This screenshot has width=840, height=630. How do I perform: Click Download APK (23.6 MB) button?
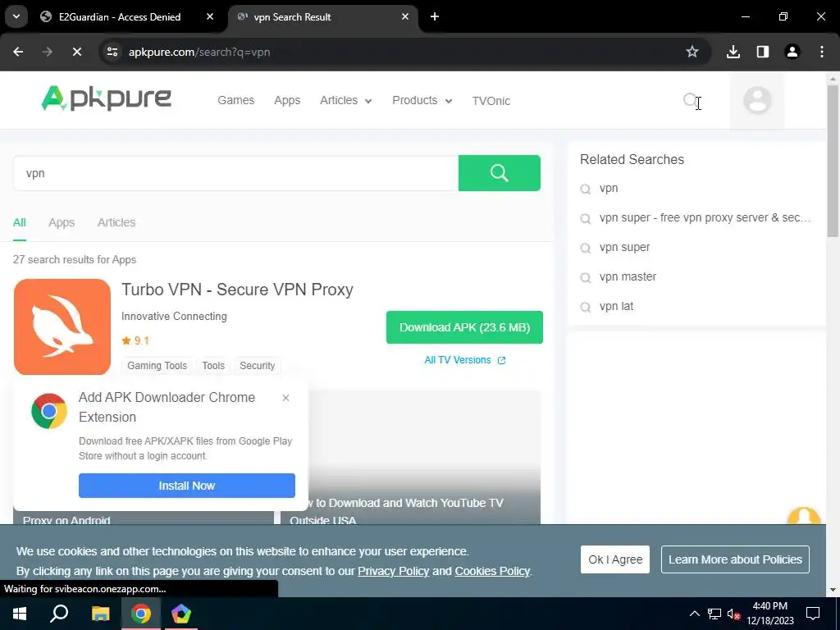tap(464, 327)
